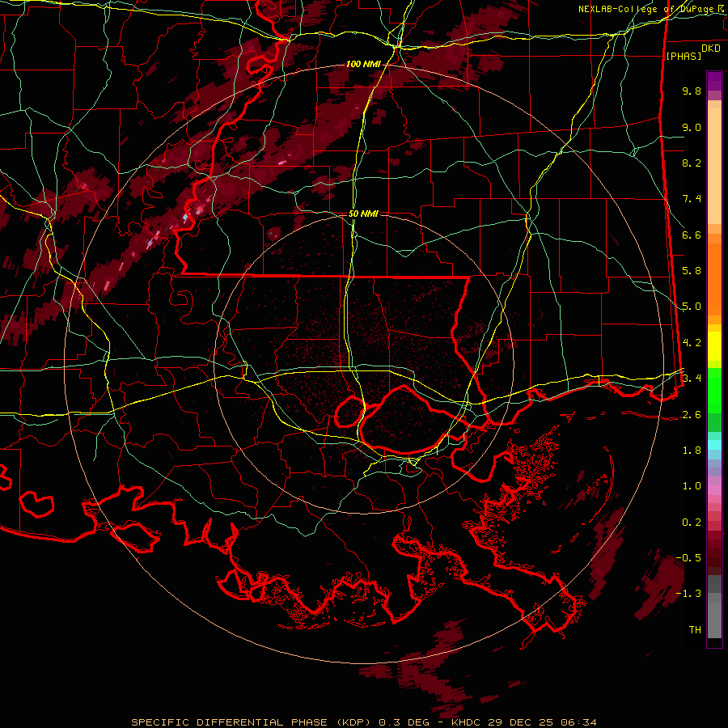Click the 100 NMI range ring label
This screenshot has height=728, width=728.
tap(362, 64)
